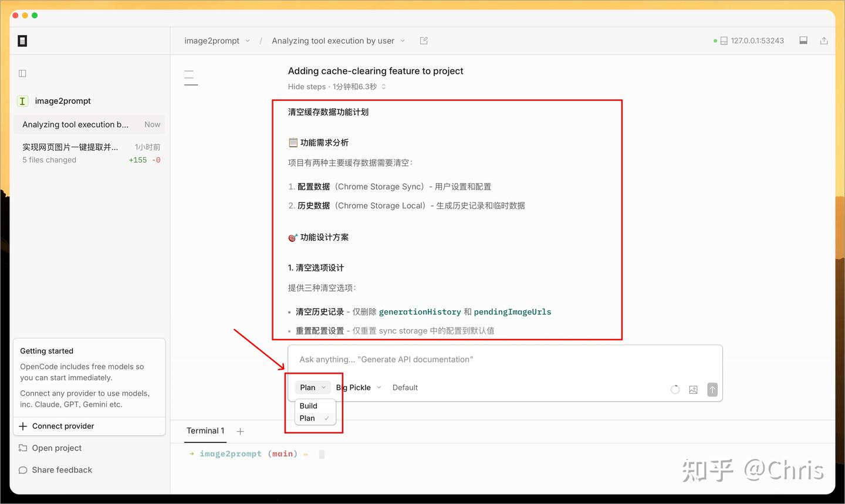
Task: Click into the terminal command line
Action: [322, 454]
